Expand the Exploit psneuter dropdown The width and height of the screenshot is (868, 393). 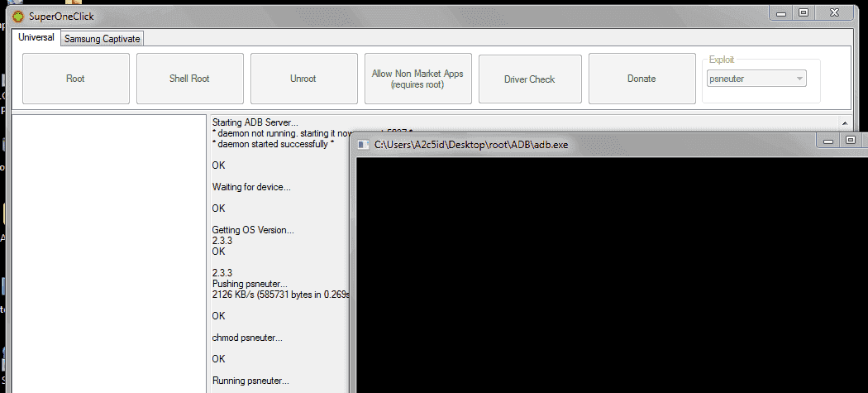(x=756, y=78)
